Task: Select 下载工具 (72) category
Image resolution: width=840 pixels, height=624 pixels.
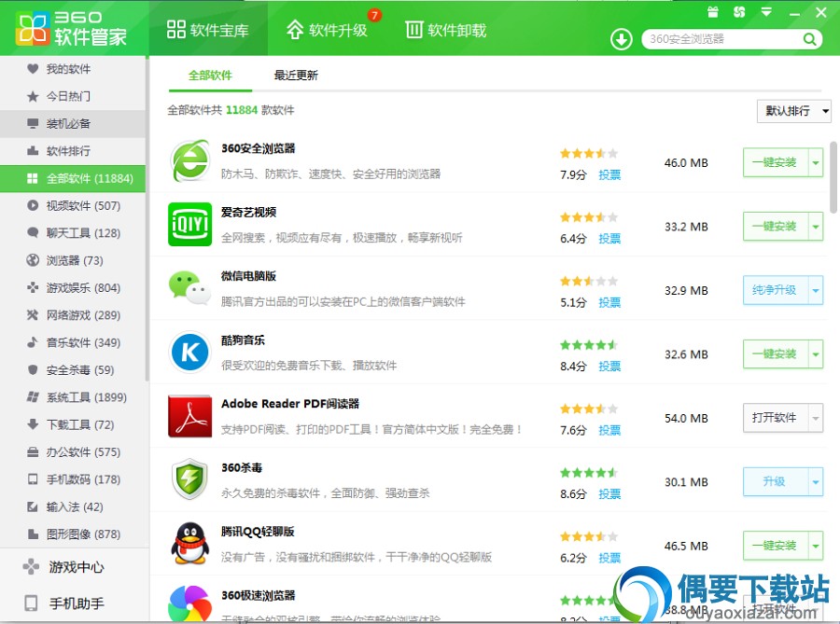Action: (73, 424)
